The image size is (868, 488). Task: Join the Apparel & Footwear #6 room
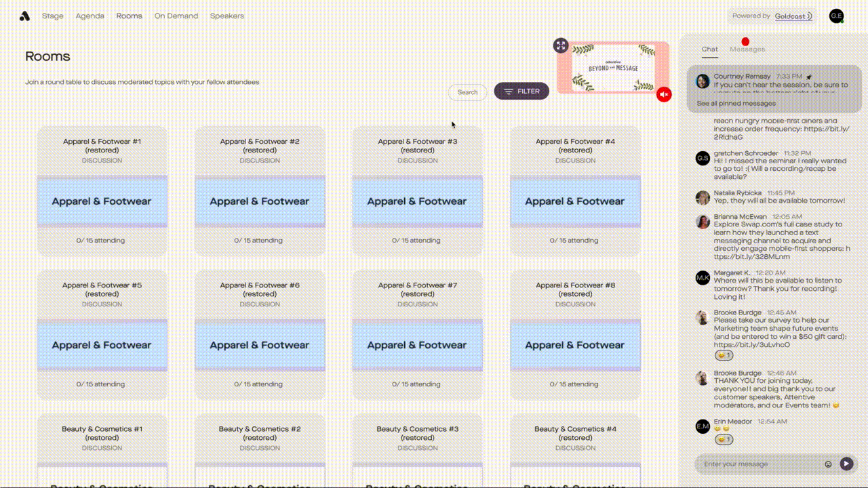(x=260, y=334)
